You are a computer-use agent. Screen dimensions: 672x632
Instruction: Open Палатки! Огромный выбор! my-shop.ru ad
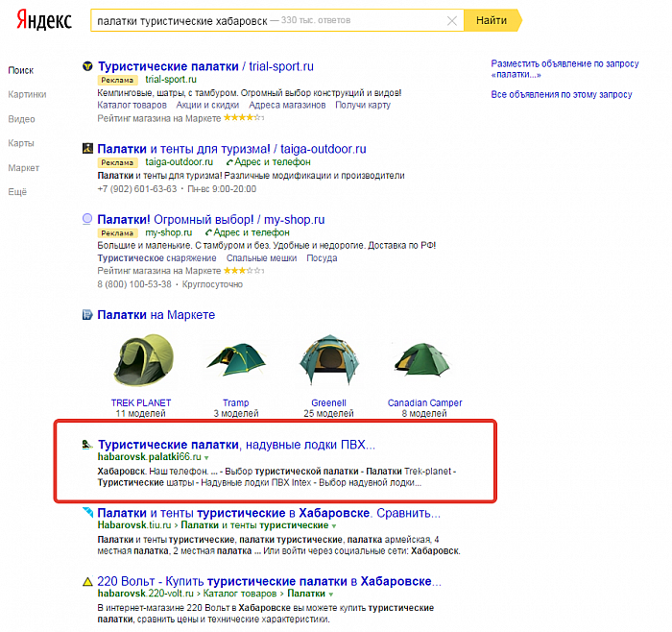pyautogui.click(x=211, y=220)
